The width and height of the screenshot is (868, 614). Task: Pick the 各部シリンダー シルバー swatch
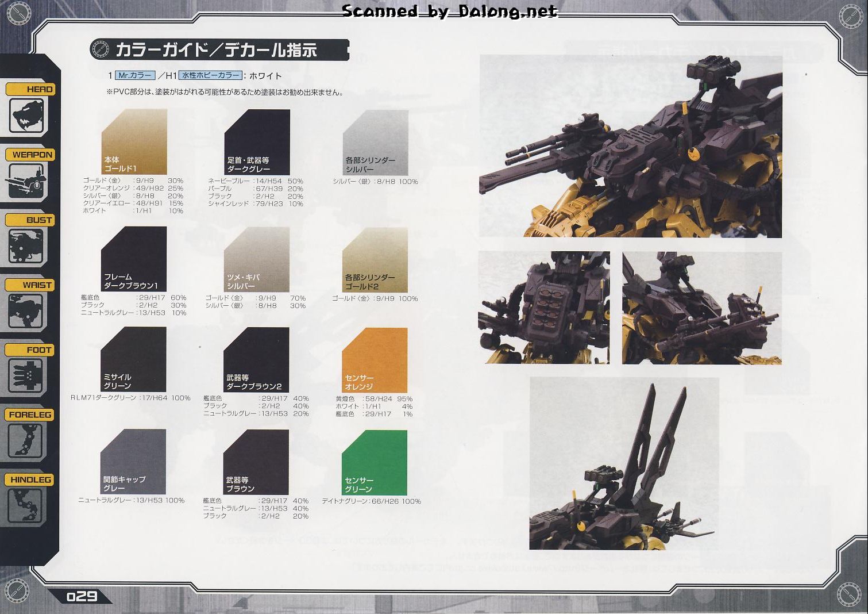(376, 143)
